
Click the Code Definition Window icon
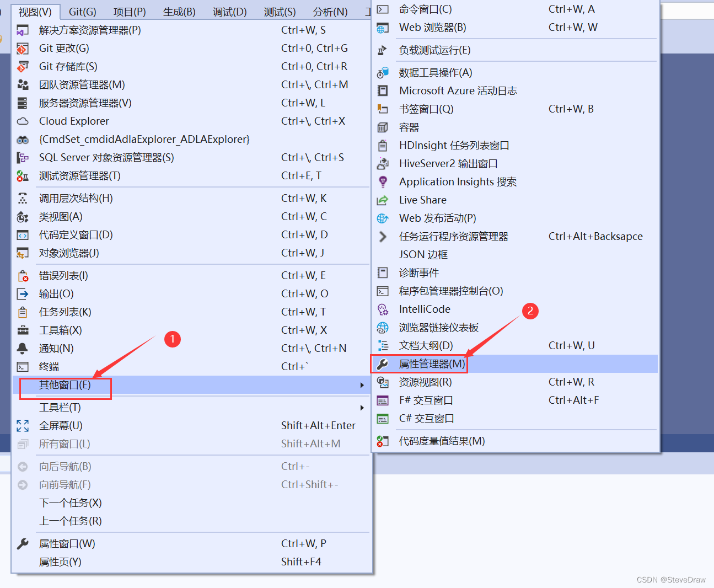(x=23, y=235)
